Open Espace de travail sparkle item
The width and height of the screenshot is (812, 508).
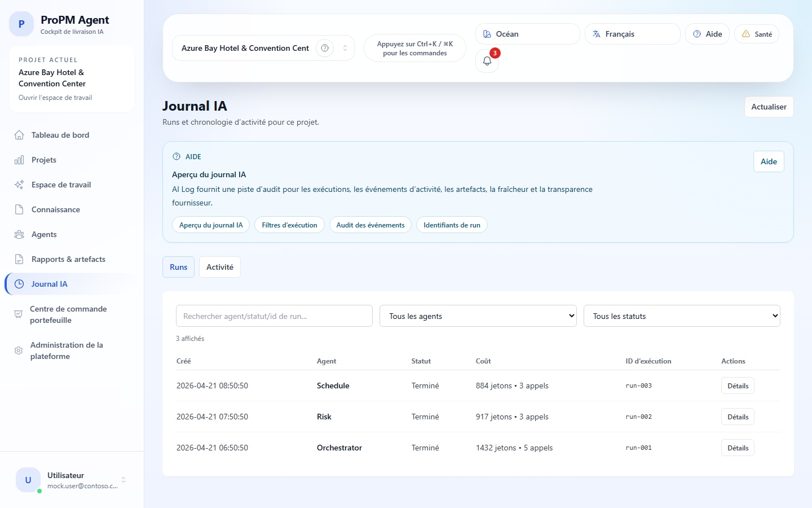click(61, 185)
